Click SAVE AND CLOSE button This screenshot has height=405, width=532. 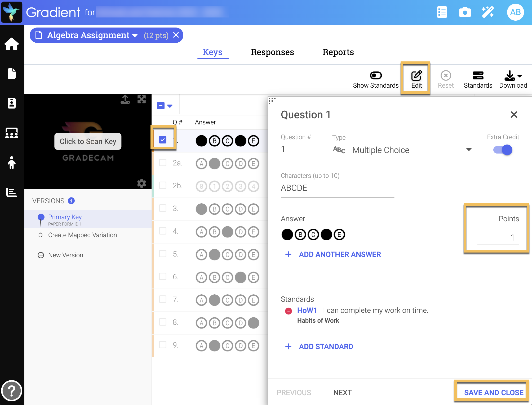point(493,392)
